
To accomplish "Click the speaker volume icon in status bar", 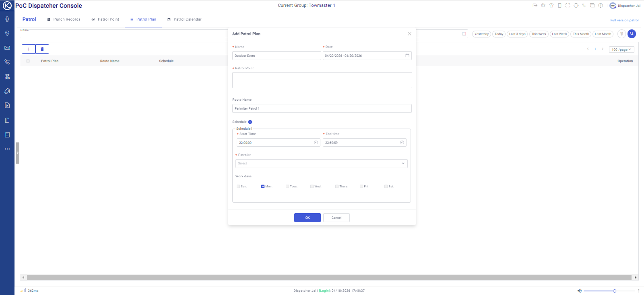I will [x=580, y=291].
